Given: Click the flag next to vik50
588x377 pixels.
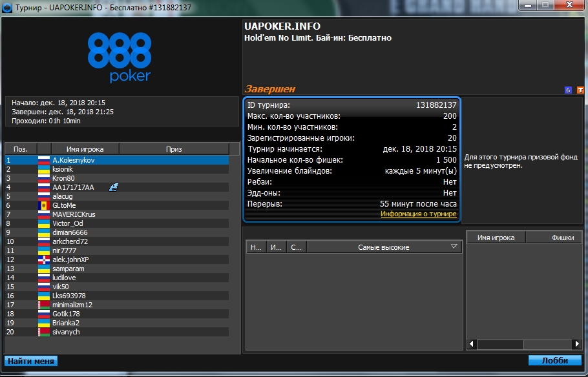Looking at the screenshot, I should click(44, 287).
